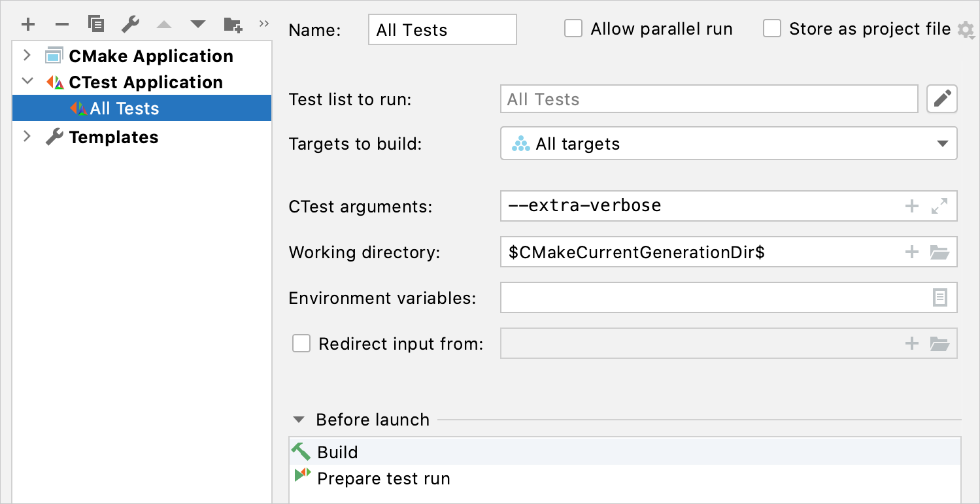Viewport: 980px width, 504px height.
Task: Open environment variables editor
Action: [940, 297]
